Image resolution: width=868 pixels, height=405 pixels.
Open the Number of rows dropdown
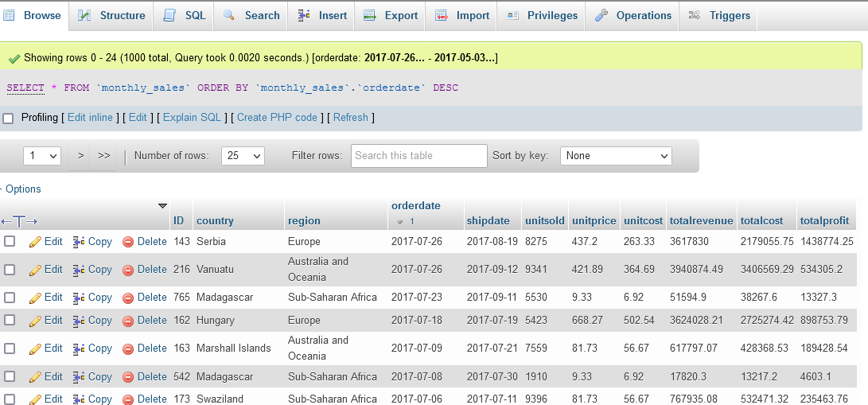(243, 156)
